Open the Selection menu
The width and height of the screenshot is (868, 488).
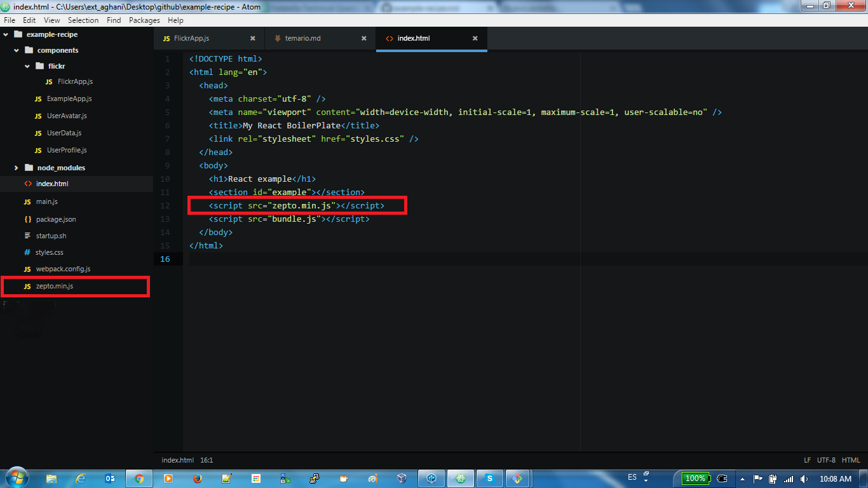coord(83,20)
